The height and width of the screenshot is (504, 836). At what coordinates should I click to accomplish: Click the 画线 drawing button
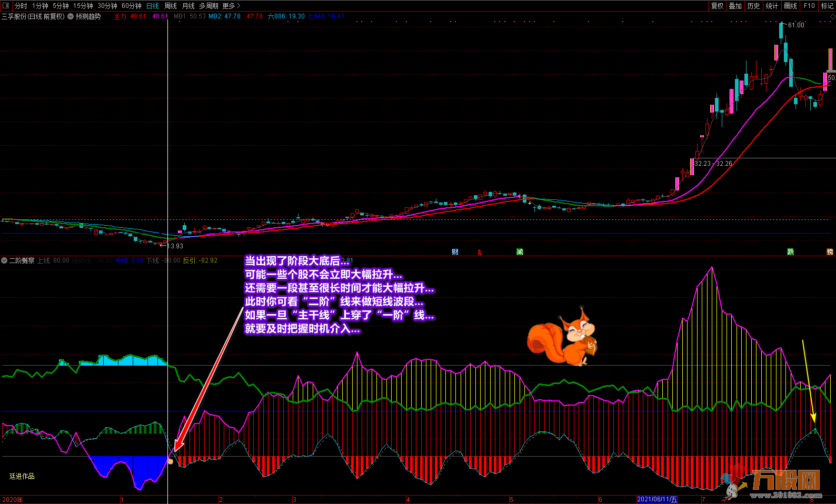pyautogui.click(x=790, y=6)
